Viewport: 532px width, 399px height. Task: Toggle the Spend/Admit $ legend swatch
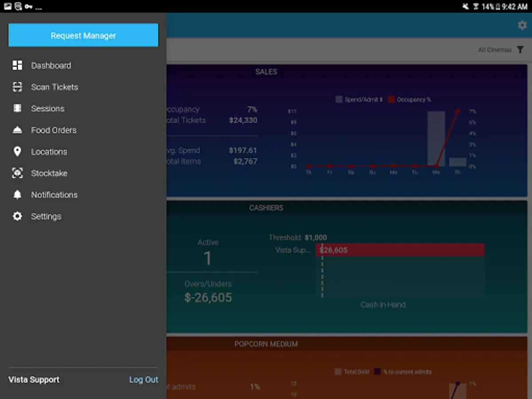tap(339, 100)
